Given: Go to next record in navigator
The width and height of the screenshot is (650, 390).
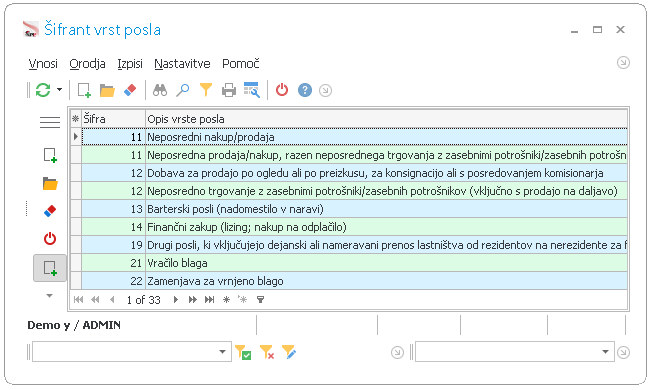Looking at the screenshot, I should 176,300.
